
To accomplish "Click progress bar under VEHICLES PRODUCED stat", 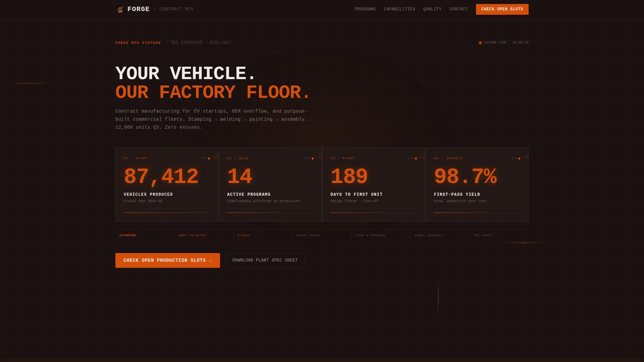I will pos(166,212).
